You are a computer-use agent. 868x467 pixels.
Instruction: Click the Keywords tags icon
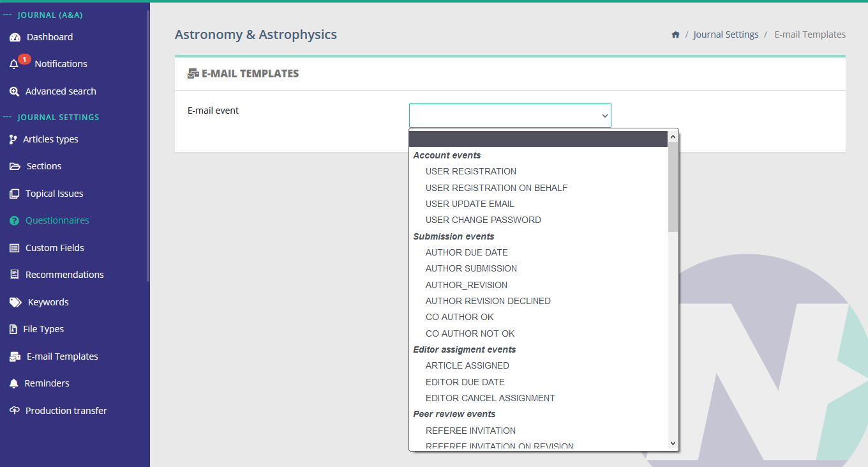pos(15,302)
